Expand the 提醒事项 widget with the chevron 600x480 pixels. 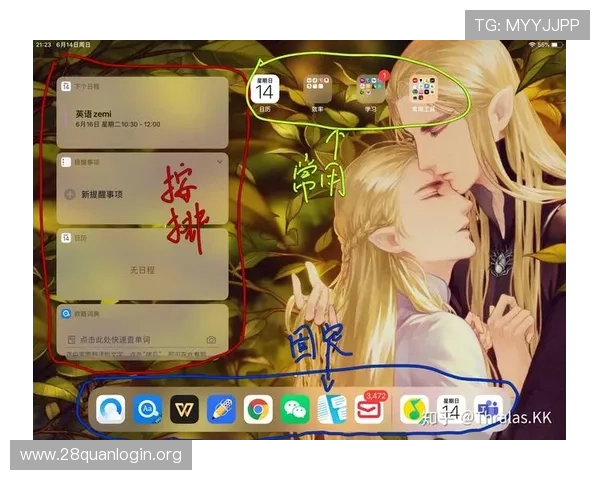tap(220, 162)
